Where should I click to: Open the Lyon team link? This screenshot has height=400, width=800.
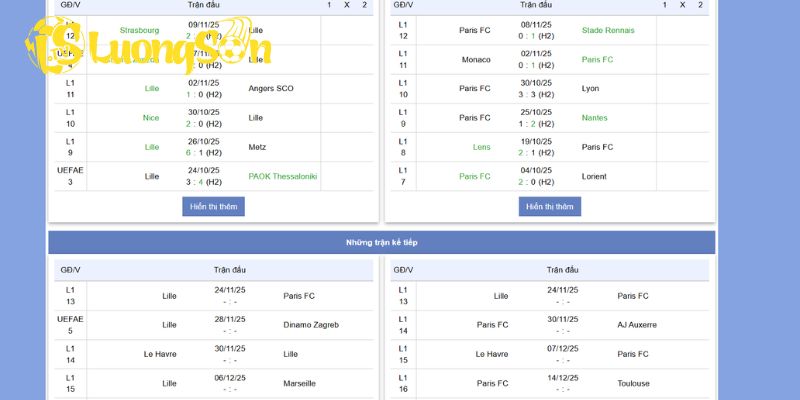[591, 88]
